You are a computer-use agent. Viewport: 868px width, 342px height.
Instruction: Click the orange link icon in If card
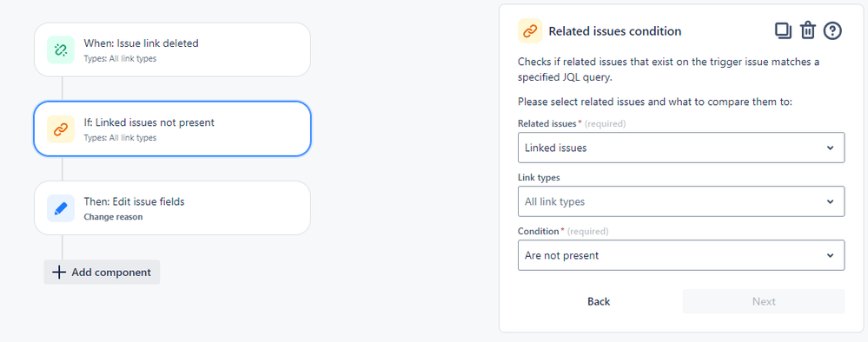point(61,129)
